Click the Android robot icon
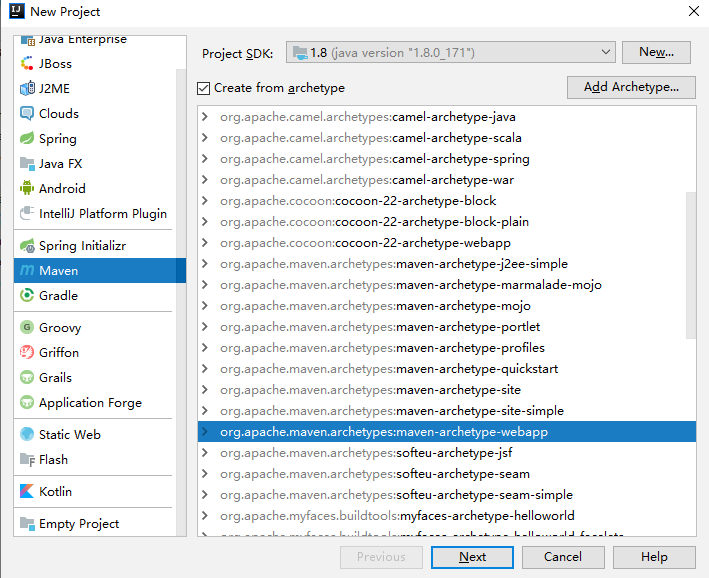Screen dimensions: 709x578 click(27, 188)
